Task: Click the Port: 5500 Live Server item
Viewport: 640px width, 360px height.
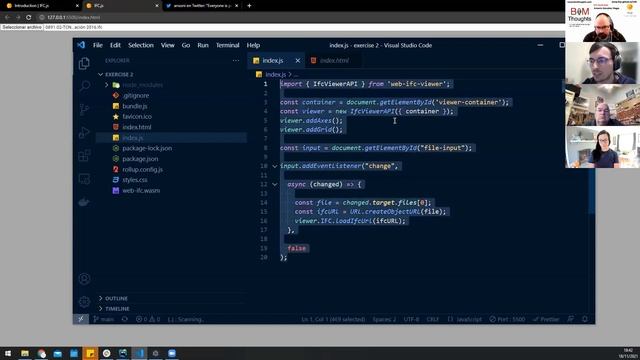Action: 507,319
